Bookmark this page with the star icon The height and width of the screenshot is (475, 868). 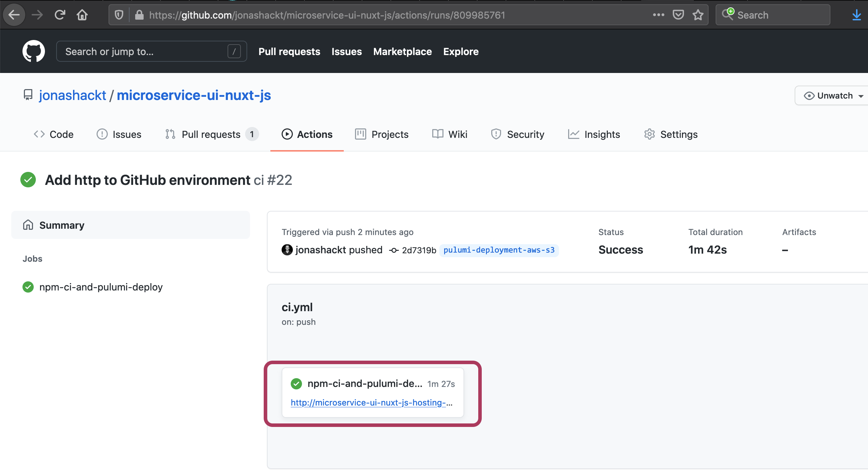pyautogui.click(x=698, y=15)
